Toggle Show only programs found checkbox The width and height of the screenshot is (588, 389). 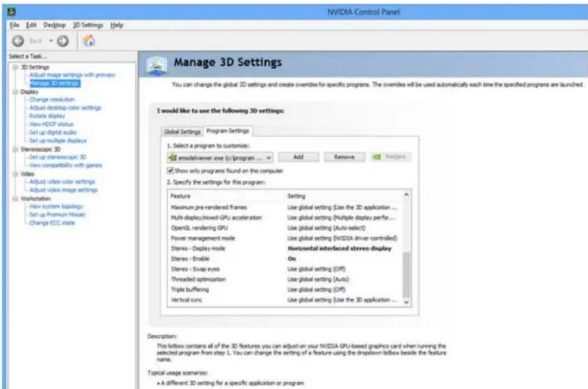click(x=170, y=171)
